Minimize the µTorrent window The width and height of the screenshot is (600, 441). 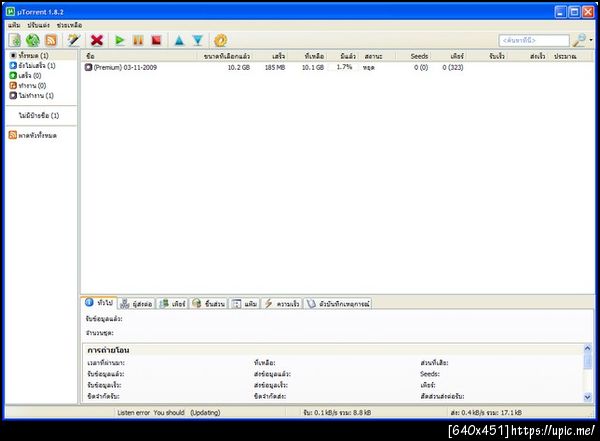pos(561,12)
